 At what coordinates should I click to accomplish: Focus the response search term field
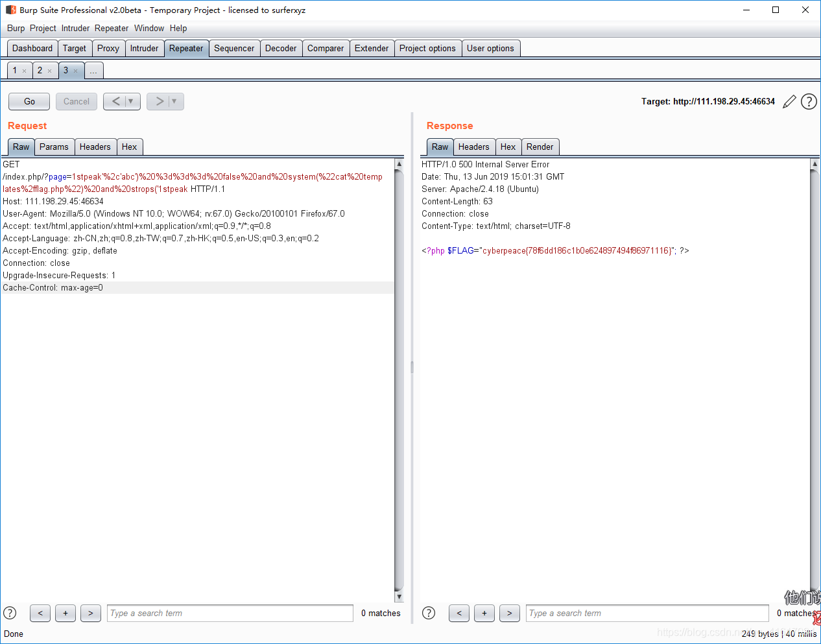(647, 613)
